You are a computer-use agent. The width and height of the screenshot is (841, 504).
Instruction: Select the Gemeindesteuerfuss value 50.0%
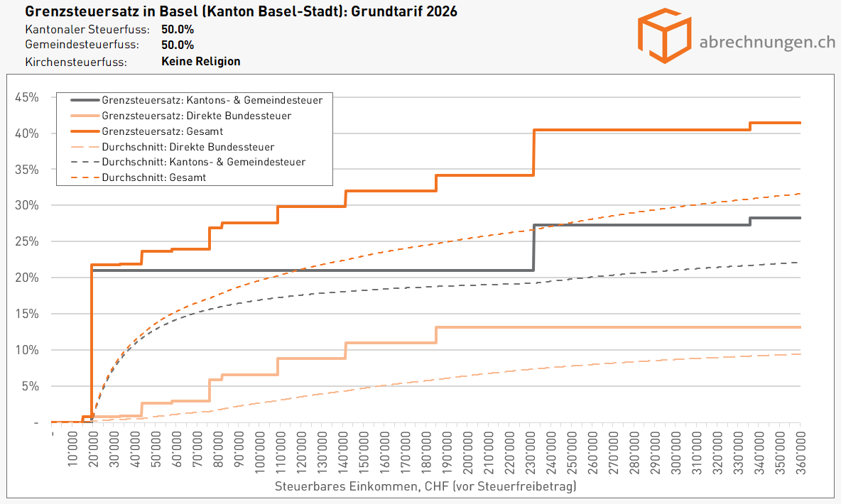178,45
